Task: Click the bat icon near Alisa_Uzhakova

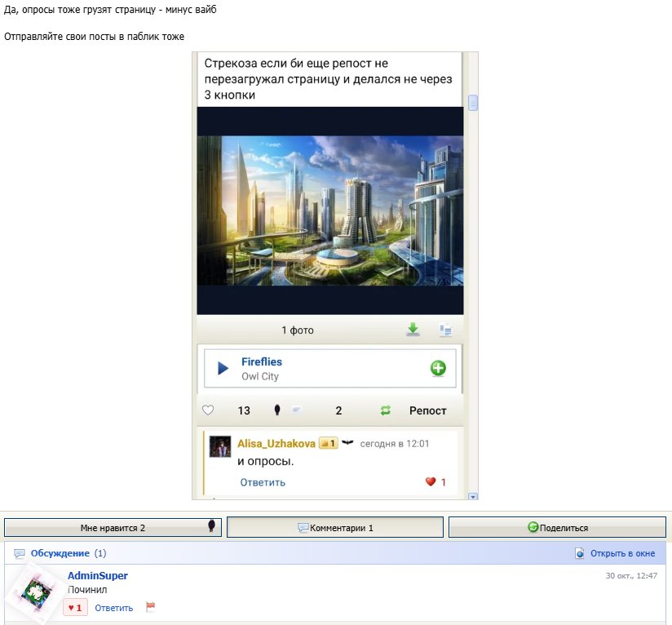Action: pos(347,442)
